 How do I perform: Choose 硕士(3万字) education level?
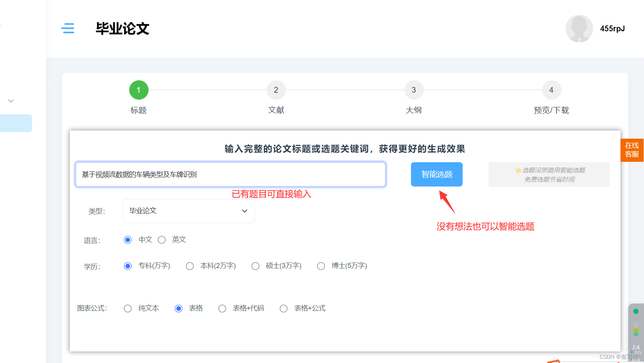coord(255,266)
